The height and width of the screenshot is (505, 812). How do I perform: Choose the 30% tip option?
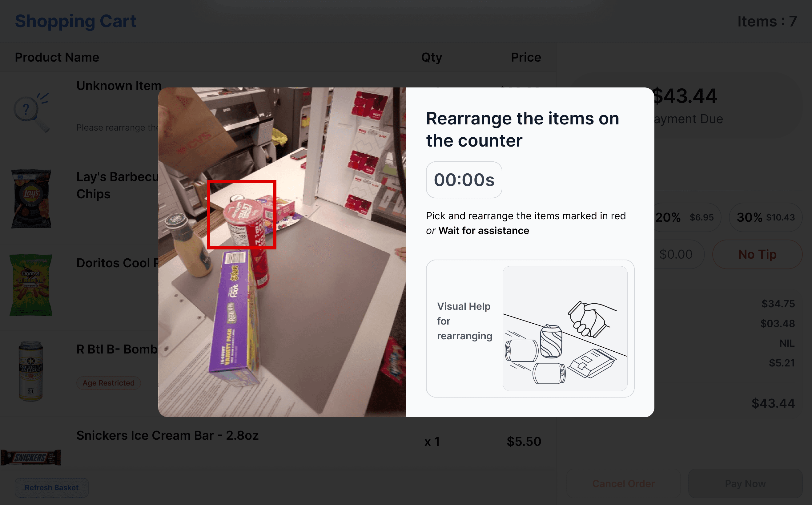[766, 217]
